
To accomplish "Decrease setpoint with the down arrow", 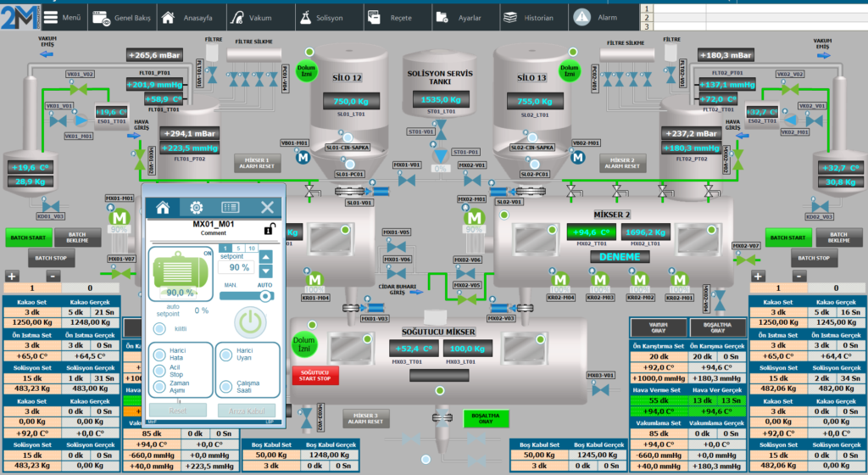I will tap(265, 271).
